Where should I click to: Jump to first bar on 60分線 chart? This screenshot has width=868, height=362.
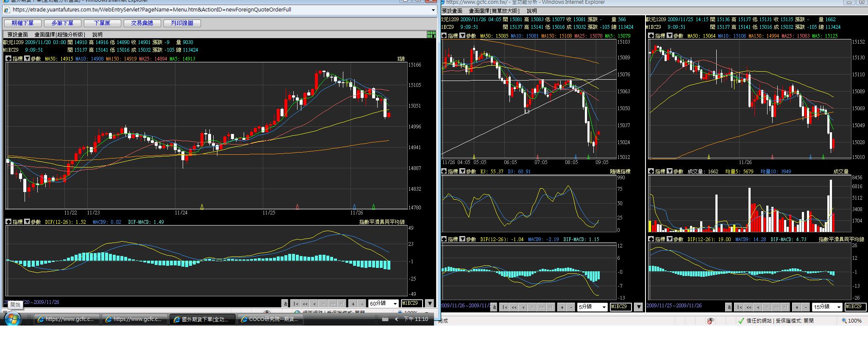[296, 304]
